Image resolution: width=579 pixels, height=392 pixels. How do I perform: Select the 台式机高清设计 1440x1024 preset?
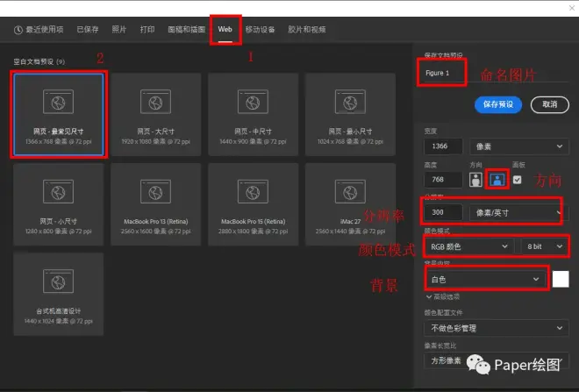click(x=59, y=294)
